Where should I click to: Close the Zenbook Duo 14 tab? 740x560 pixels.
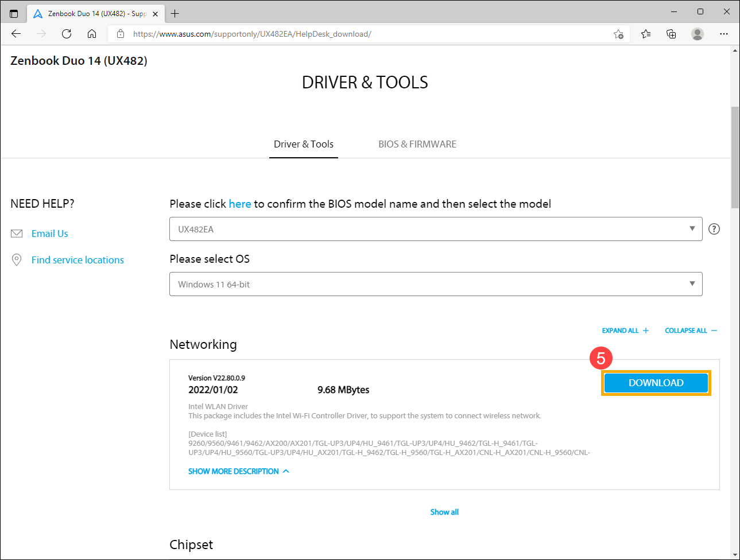(155, 14)
